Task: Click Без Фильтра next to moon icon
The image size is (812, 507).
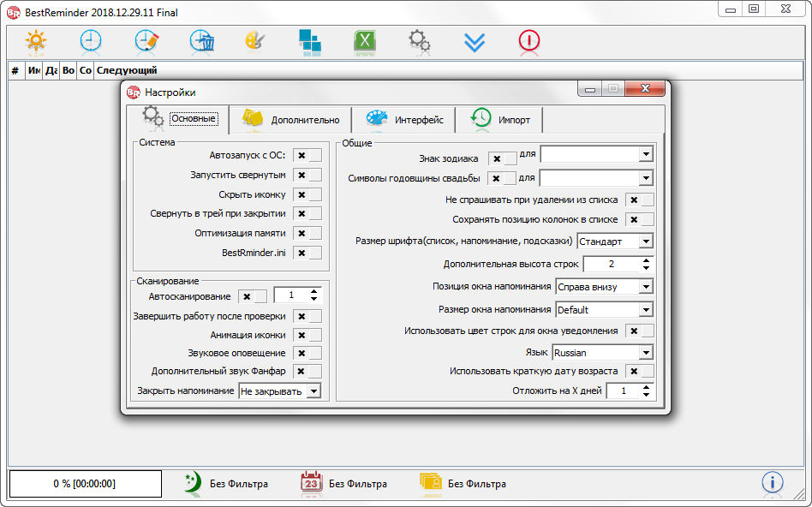Action: [x=239, y=484]
